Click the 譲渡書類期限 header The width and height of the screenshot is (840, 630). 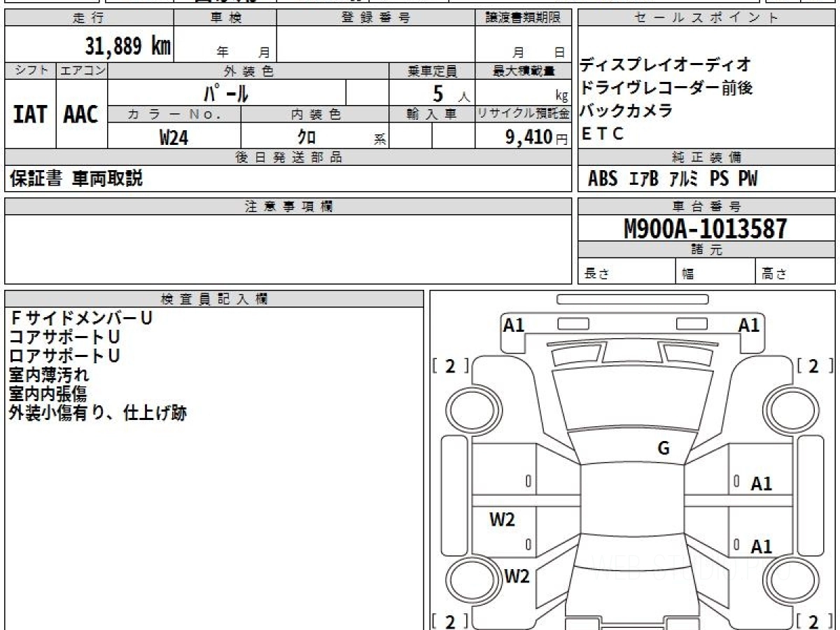coord(524,18)
